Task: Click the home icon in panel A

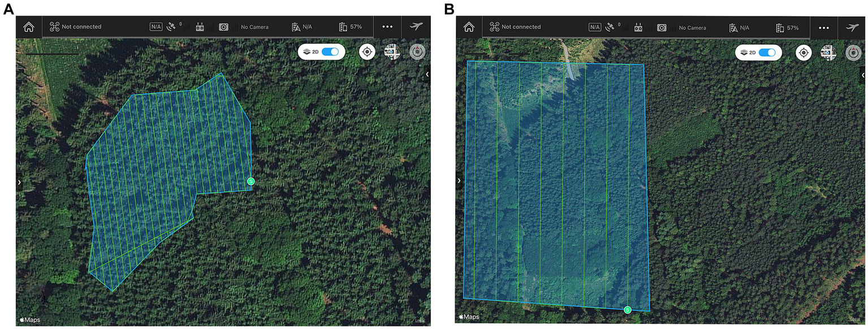Action: [x=29, y=27]
